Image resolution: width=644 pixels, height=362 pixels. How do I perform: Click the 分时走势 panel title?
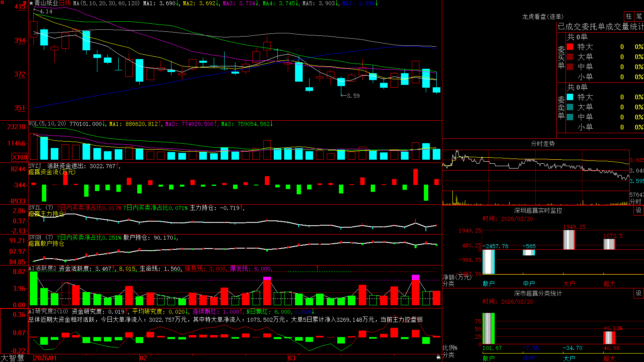click(543, 144)
